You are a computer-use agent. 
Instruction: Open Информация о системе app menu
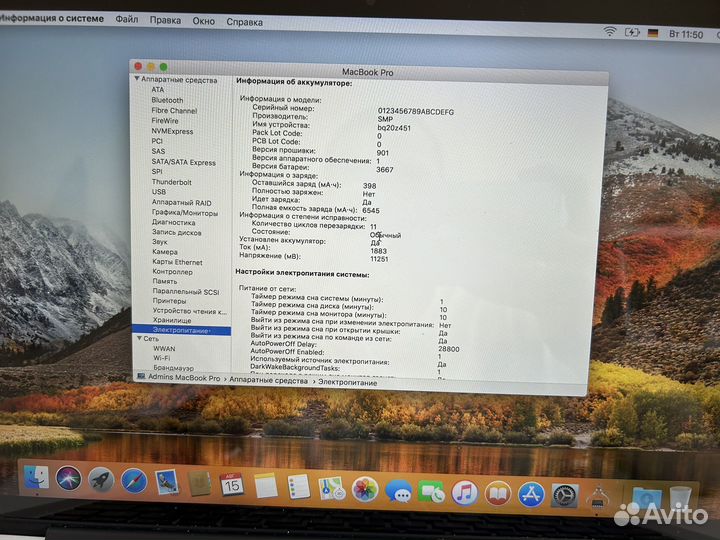click(x=52, y=18)
